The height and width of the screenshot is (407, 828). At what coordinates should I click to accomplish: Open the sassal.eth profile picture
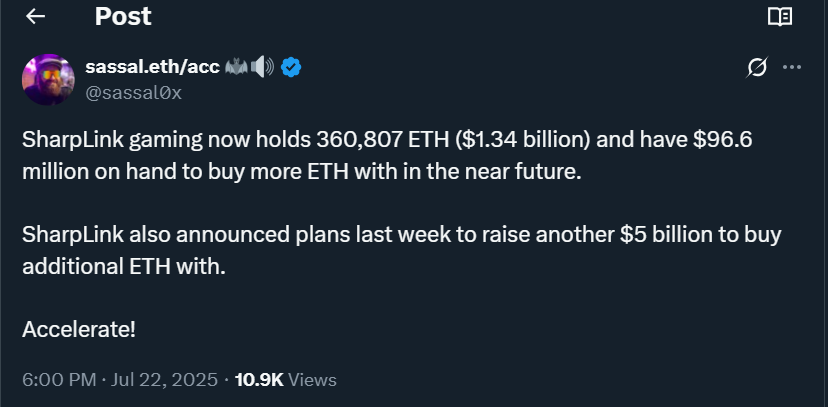point(48,79)
